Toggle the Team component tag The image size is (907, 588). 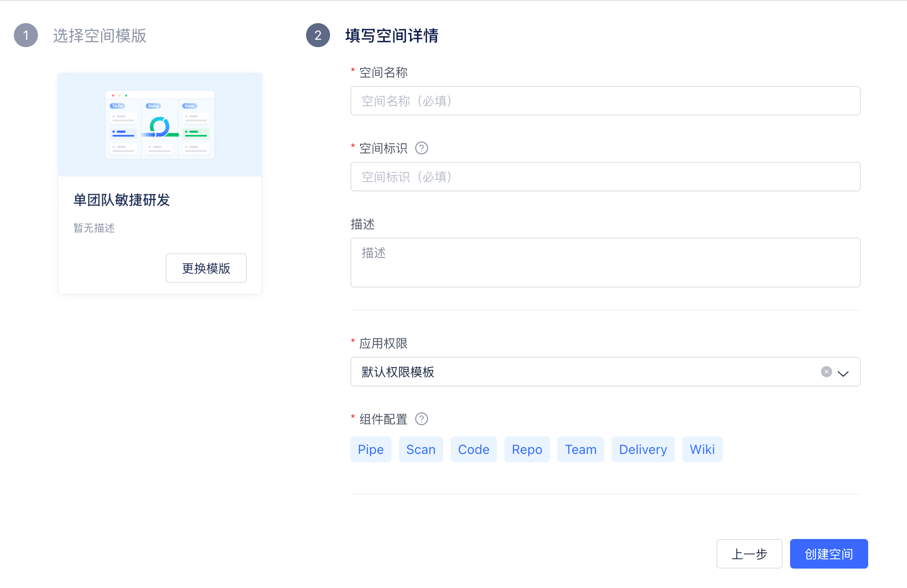pyautogui.click(x=581, y=449)
